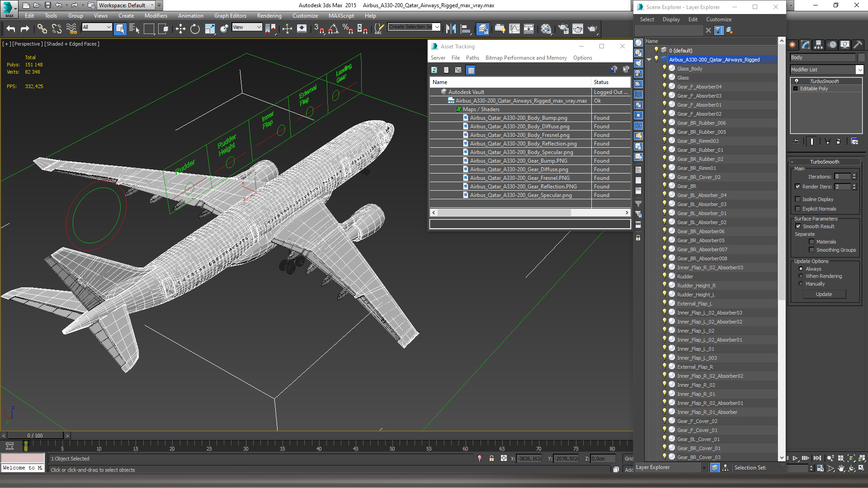Select the Select and Link chain tool

[x=42, y=29]
